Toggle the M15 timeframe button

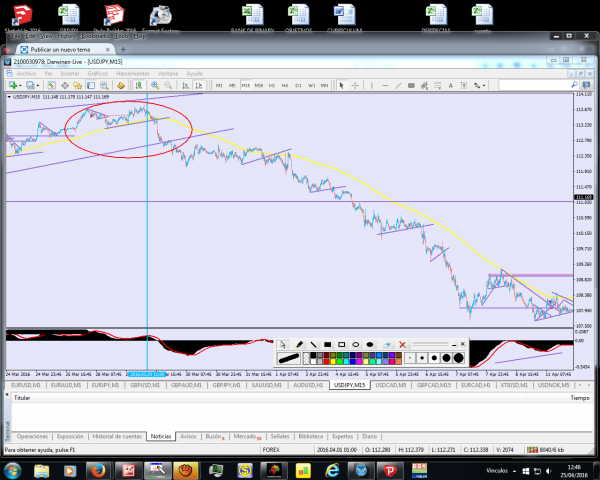pos(244,85)
